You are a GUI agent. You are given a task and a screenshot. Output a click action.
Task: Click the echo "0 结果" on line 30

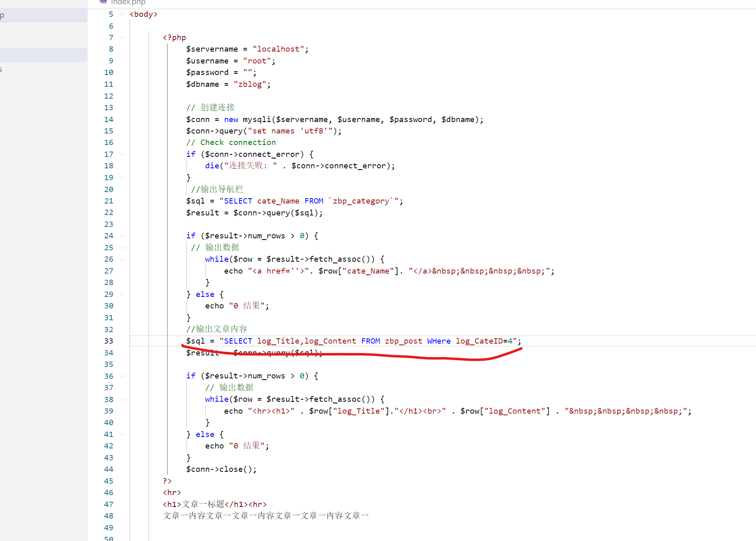[237, 306]
